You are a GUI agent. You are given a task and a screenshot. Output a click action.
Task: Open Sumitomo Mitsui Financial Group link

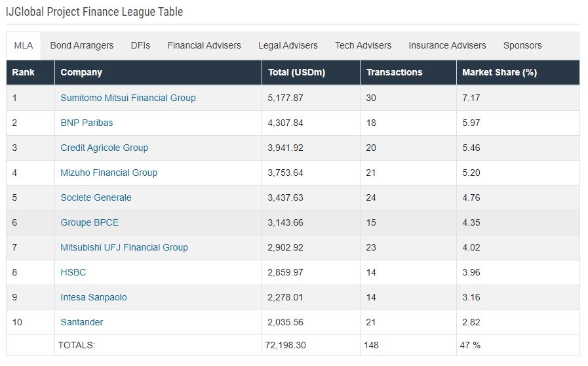128,98
